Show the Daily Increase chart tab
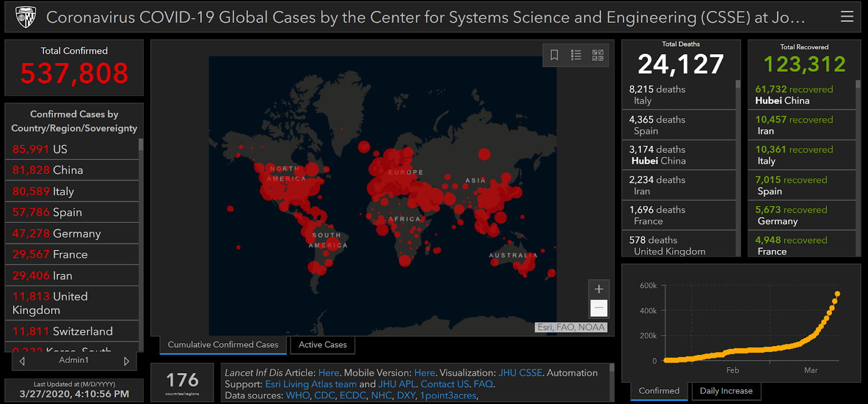The image size is (868, 404). point(726,391)
